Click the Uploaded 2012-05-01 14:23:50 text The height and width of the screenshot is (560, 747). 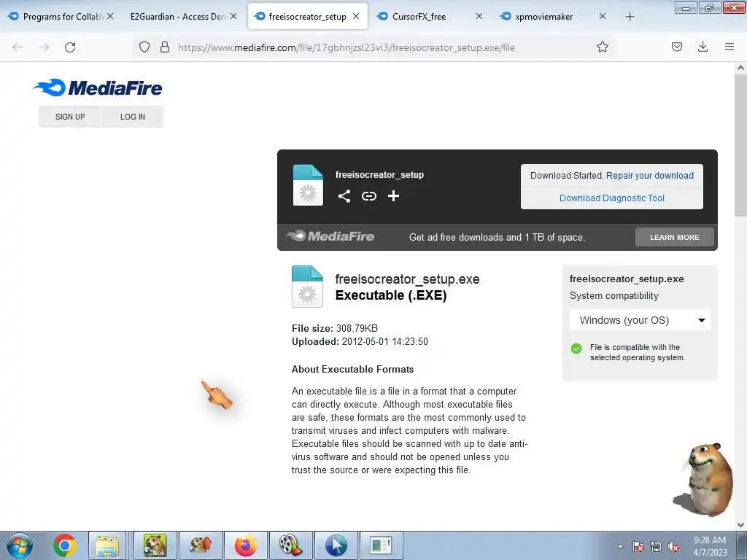pyautogui.click(x=360, y=341)
